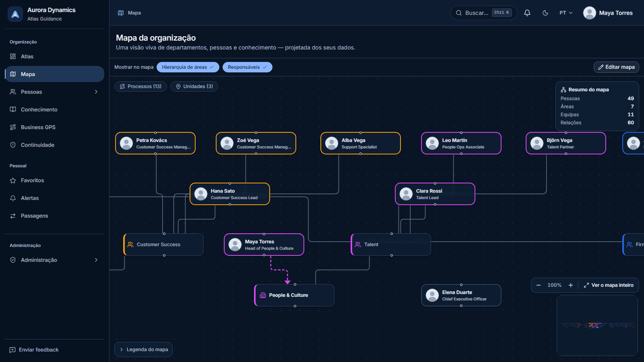Toggle the Unidades (3) chip
644x362 pixels.
tap(194, 86)
